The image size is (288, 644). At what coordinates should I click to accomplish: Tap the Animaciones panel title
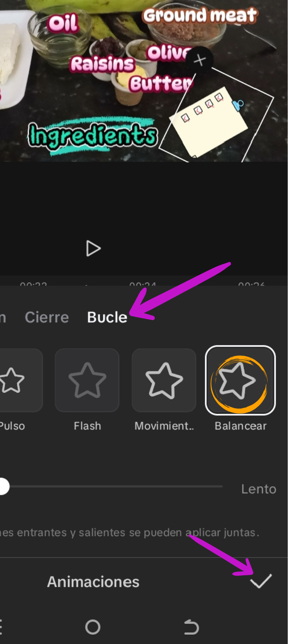point(93,582)
